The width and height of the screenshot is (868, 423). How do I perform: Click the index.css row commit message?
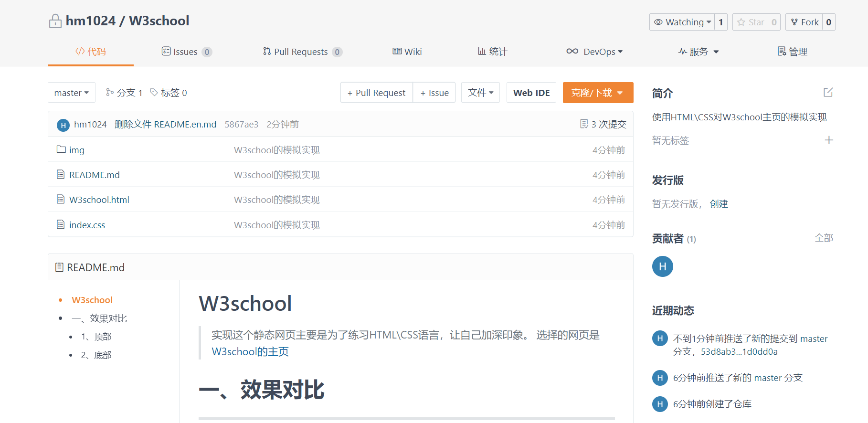point(277,225)
